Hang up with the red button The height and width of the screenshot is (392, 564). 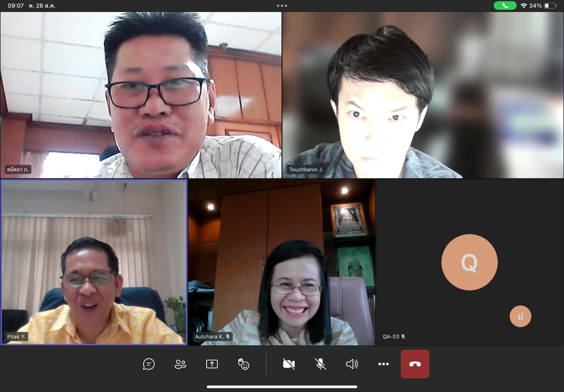[415, 364]
